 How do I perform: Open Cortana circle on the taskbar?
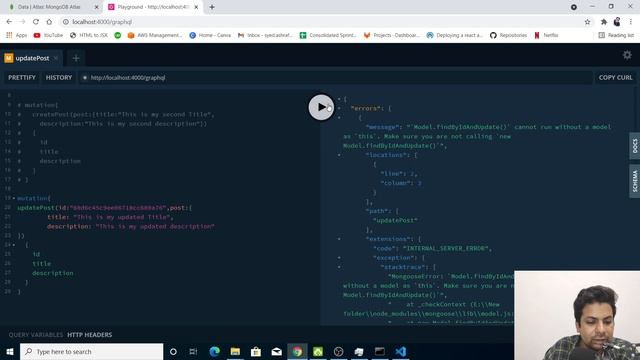[x=173, y=351]
